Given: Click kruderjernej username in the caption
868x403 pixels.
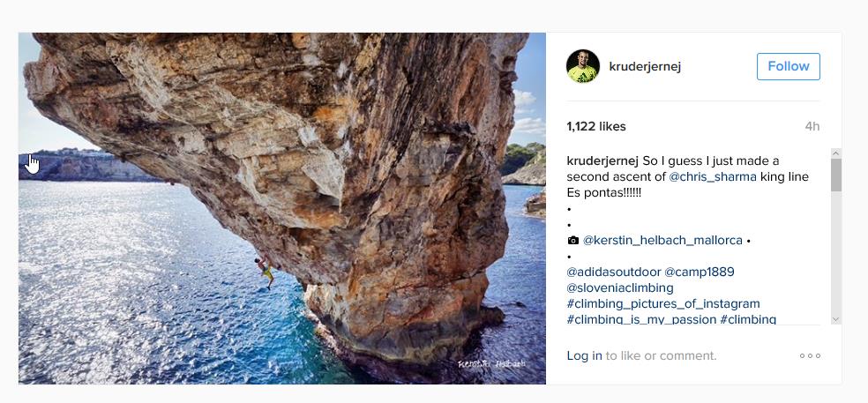Looking at the screenshot, I should (602, 160).
